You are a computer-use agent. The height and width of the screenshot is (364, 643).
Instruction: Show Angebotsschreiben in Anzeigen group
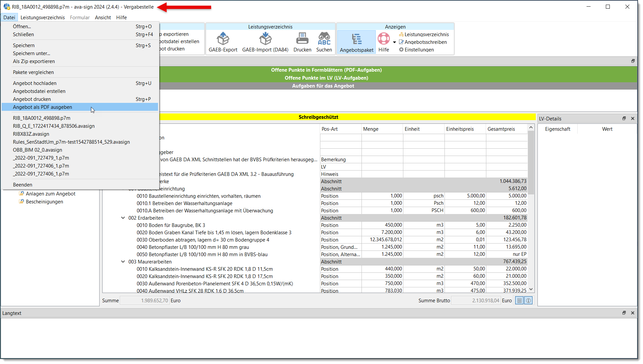click(423, 42)
